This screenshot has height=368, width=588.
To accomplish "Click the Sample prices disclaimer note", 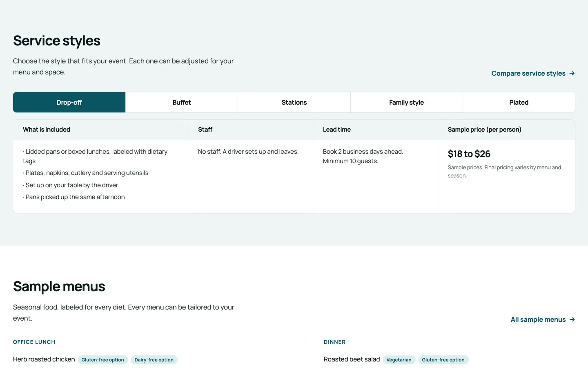I will (x=504, y=171).
